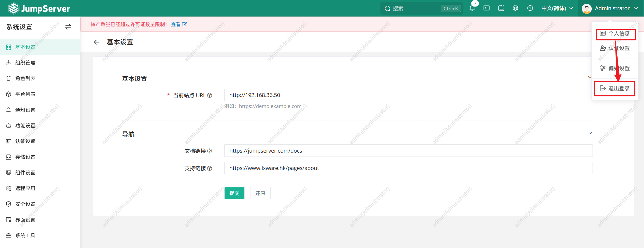Click the 文档链接 input field
The image size is (644, 248).
coord(408,151)
